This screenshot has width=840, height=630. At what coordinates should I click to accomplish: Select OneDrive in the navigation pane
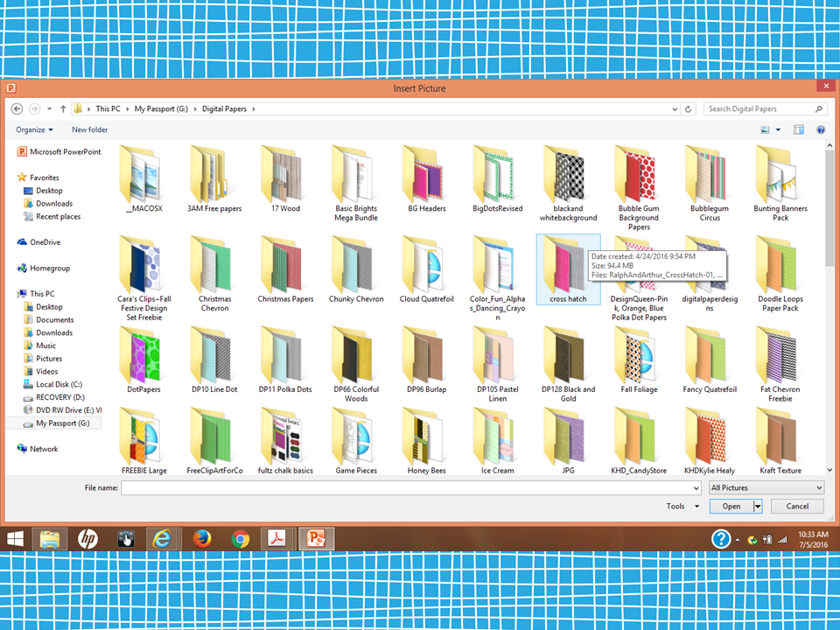point(41,241)
